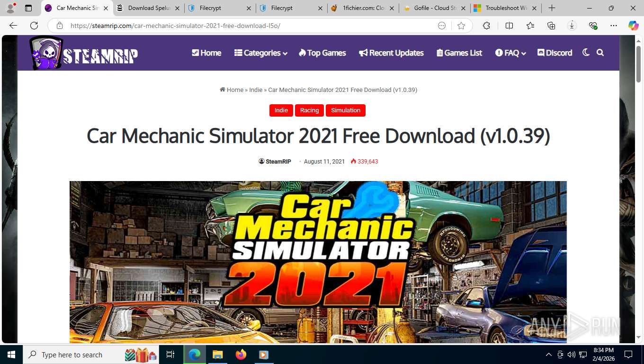Open Recent Updates nav item

pyautogui.click(x=391, y=53)
